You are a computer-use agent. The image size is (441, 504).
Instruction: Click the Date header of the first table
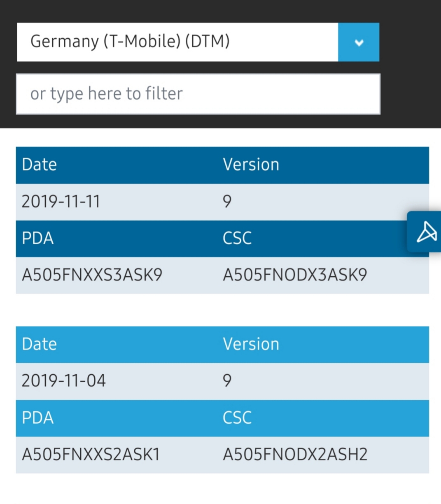point(40,165)
